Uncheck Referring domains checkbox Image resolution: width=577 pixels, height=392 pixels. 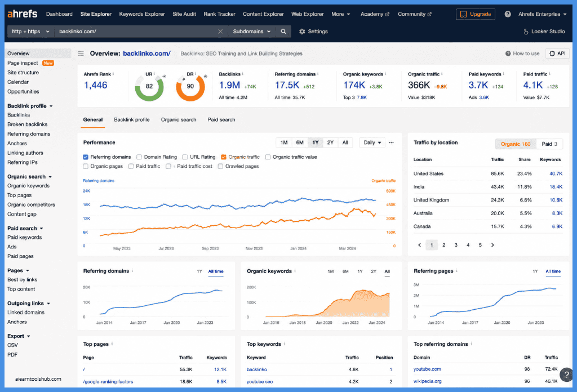pos(86,157)
